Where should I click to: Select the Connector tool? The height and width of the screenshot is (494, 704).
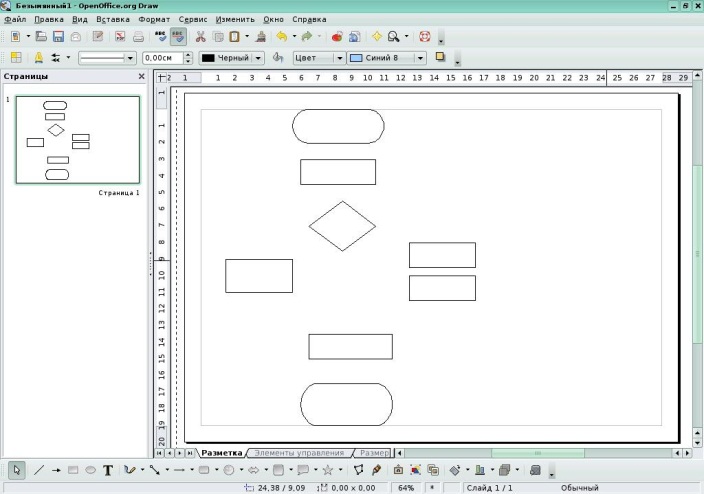point(155,470)
